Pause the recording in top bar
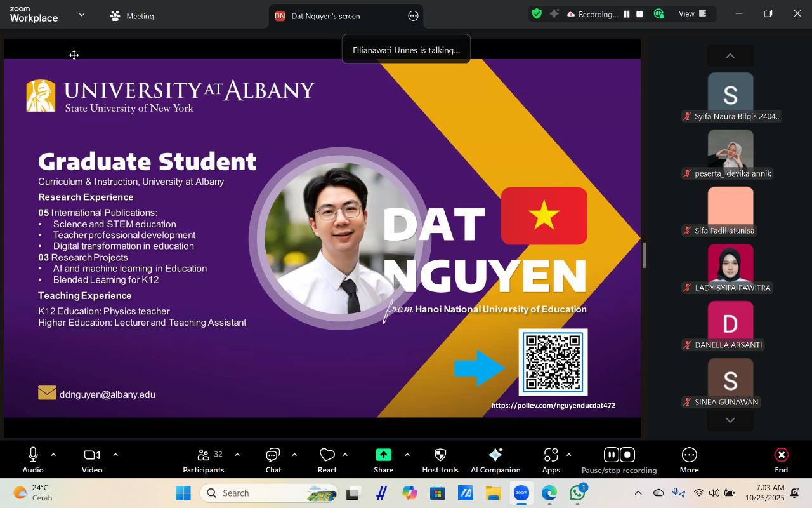Screen dimensions: 812x508 (626, 14)
